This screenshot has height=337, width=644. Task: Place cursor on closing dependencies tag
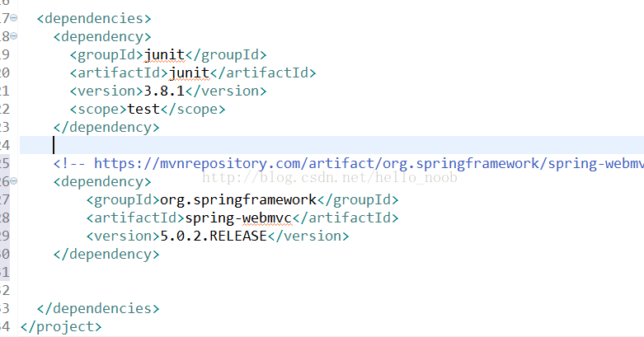(x=98, y=308)
